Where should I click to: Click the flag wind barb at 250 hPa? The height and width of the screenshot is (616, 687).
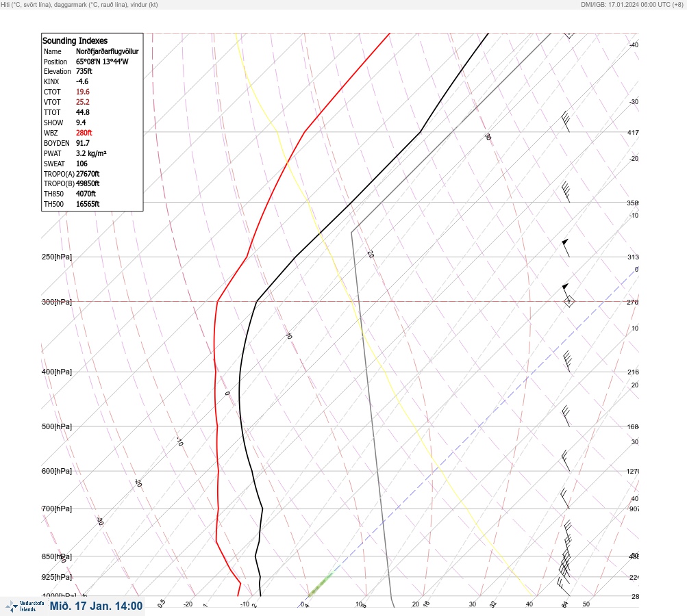click(566, 248)
